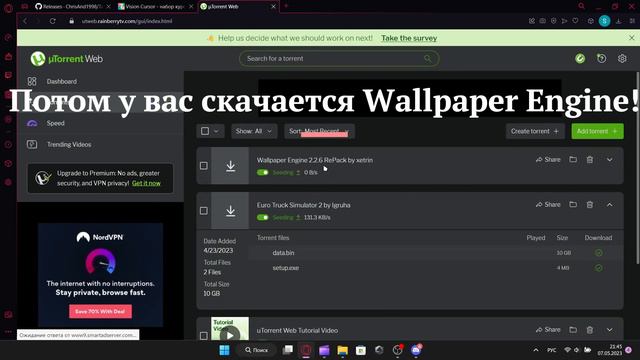Click Save 70% With Deal button
Viewport: 640px width, 360px height.
pyautogui.click(x=100, y=311)
